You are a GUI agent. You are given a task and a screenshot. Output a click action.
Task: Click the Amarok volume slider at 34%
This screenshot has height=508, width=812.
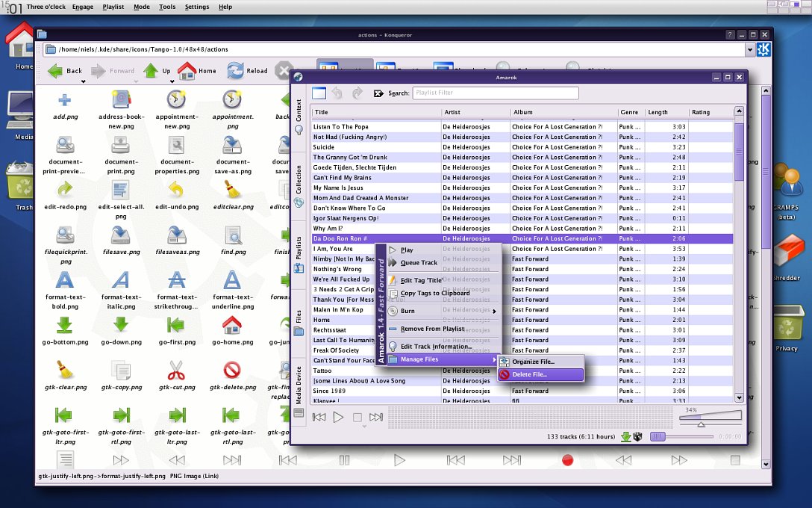710,418
